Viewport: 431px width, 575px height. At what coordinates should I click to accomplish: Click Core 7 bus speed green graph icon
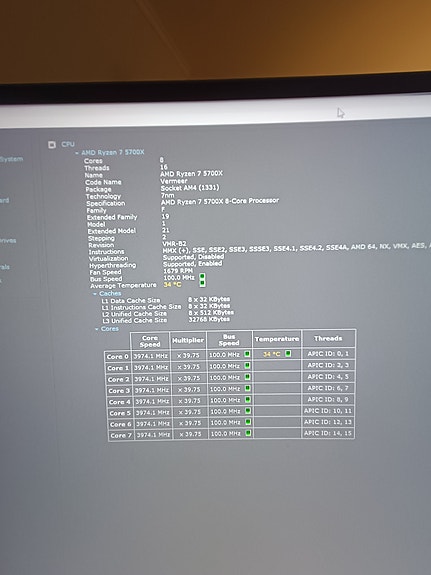(248, 433)
